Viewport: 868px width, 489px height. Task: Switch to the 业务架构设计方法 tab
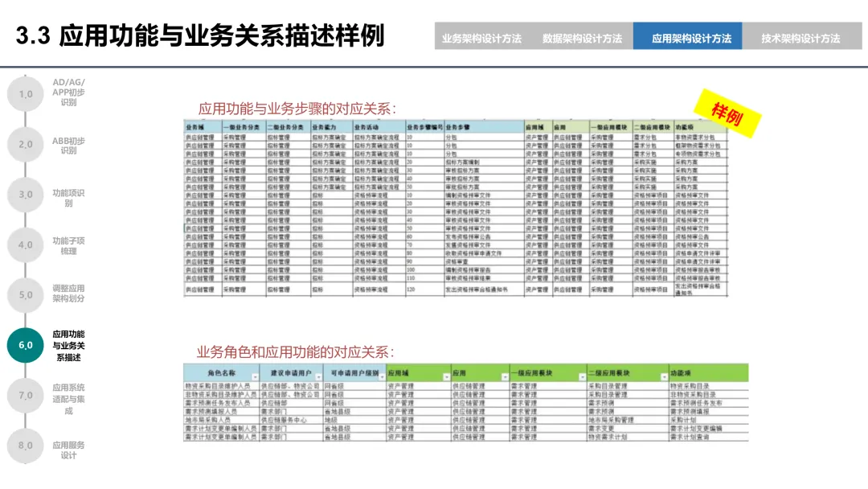[x=481, y=39]
